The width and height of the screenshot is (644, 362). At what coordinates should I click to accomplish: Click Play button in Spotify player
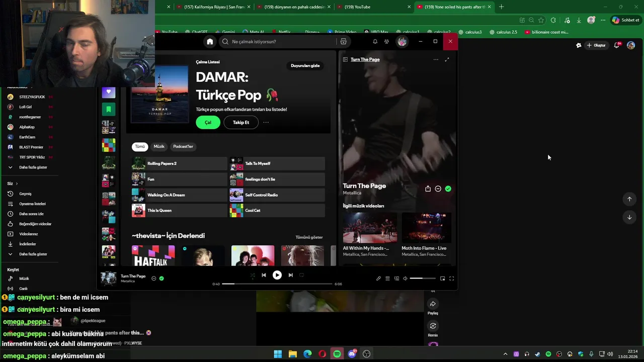(277, 275)
